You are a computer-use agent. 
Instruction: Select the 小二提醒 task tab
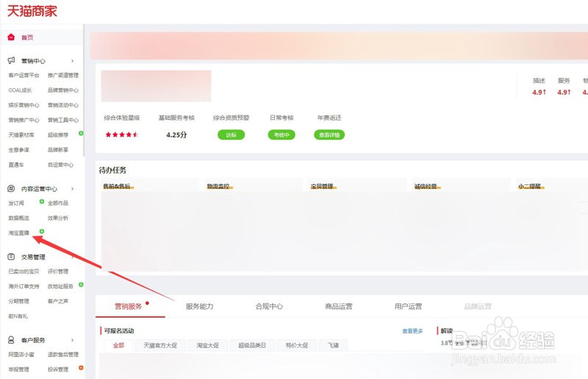[529, 187]
